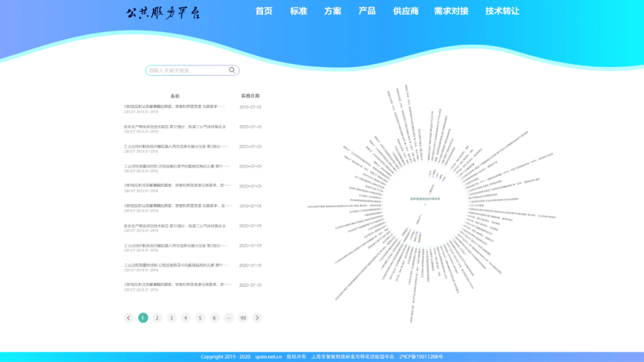
Task: Open the 产品 navigation item
Action: tap(367, 11)
